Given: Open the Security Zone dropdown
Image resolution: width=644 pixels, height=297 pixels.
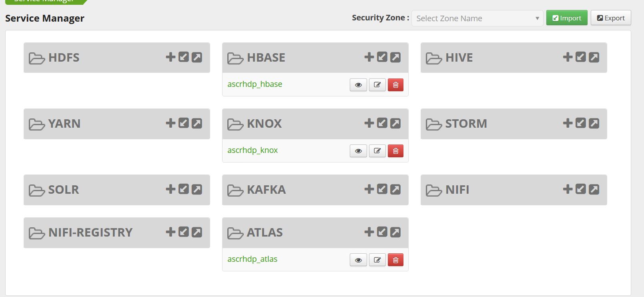Looking at the screenshot, I should [538, 18].
